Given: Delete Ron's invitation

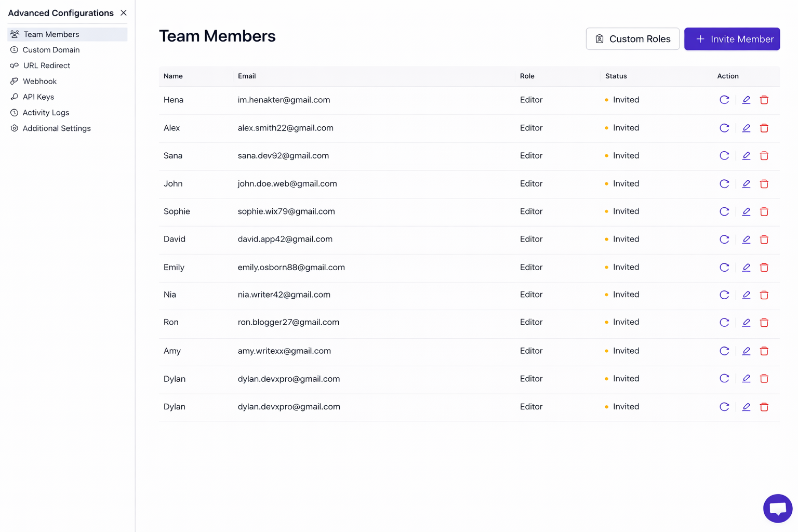Looking at the screenshot, I should pos(764,323).
